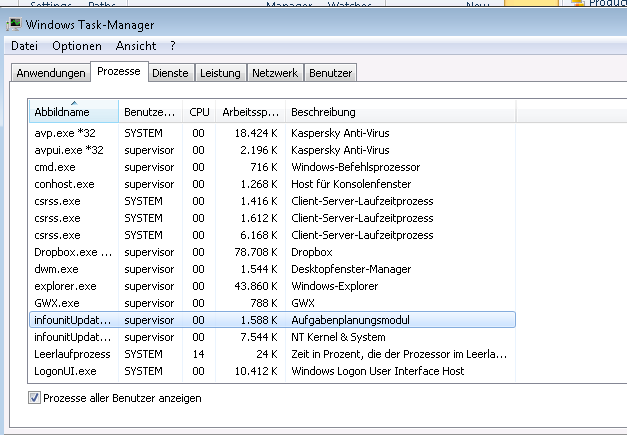Click the 'GWX' description cell
The width and height of the screenshot is (627, 435).
[303, 303]
